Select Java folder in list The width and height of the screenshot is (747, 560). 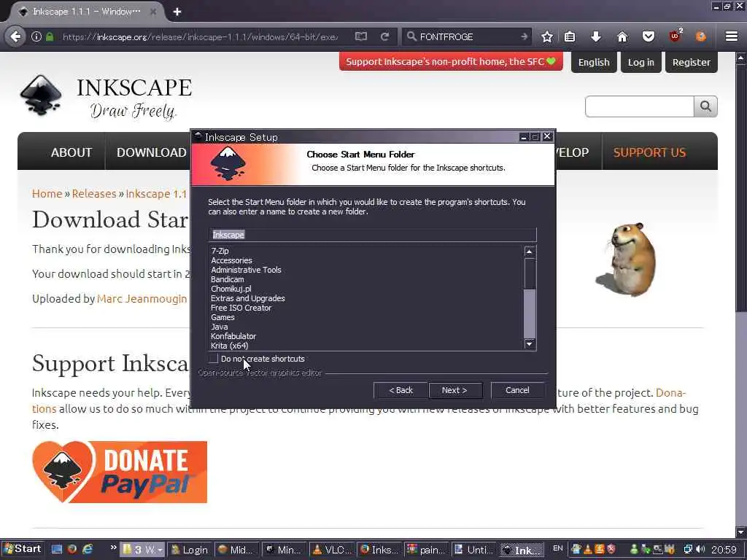pyautogui.click(x=219, y=327)
